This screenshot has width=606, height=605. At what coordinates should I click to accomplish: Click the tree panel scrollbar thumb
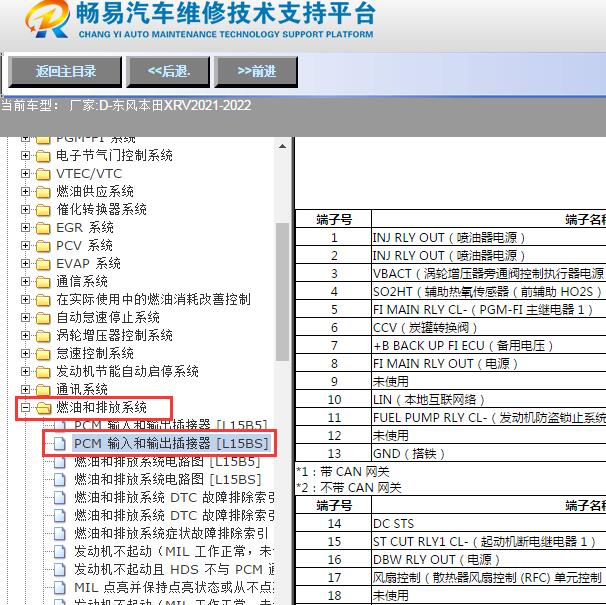click(283, 292)
